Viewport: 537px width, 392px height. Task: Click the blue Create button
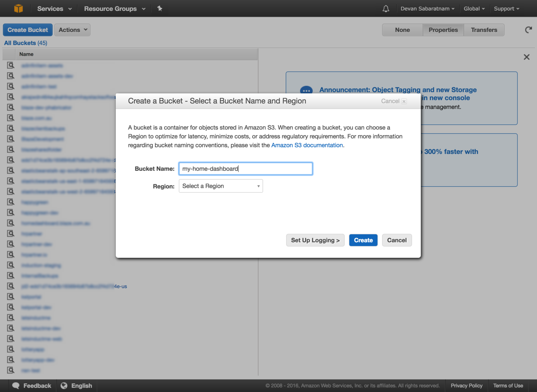(363, 240)
